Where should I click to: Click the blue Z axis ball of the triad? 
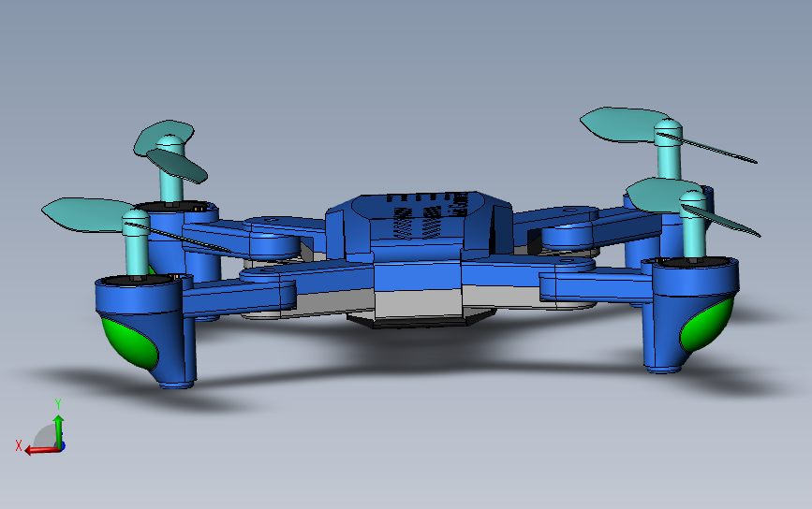[62, 446]
